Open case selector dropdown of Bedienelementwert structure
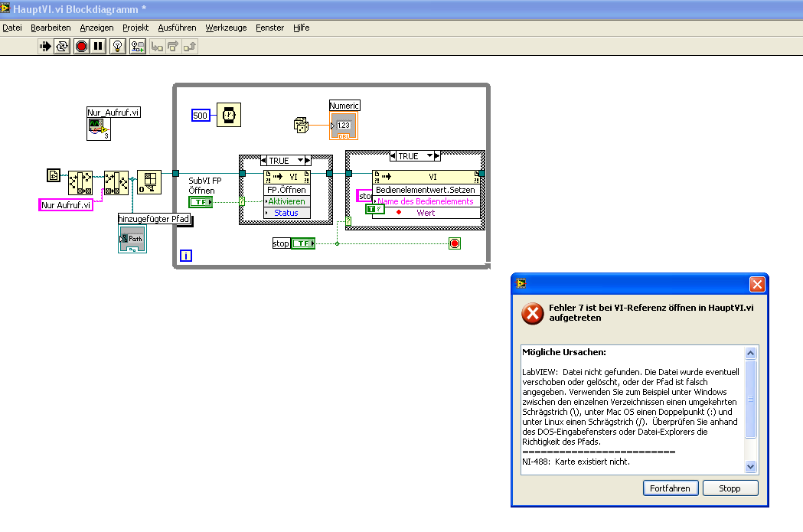 click(x=430, y=156)
